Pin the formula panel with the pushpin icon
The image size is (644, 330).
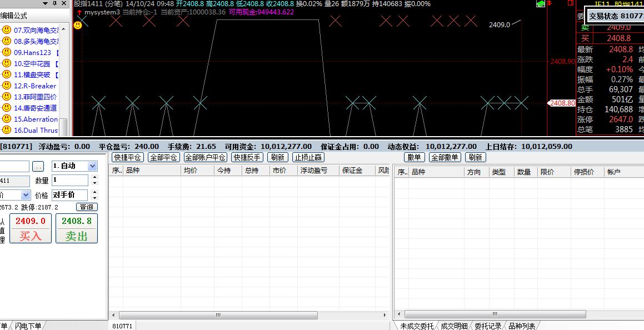[55, 4]
